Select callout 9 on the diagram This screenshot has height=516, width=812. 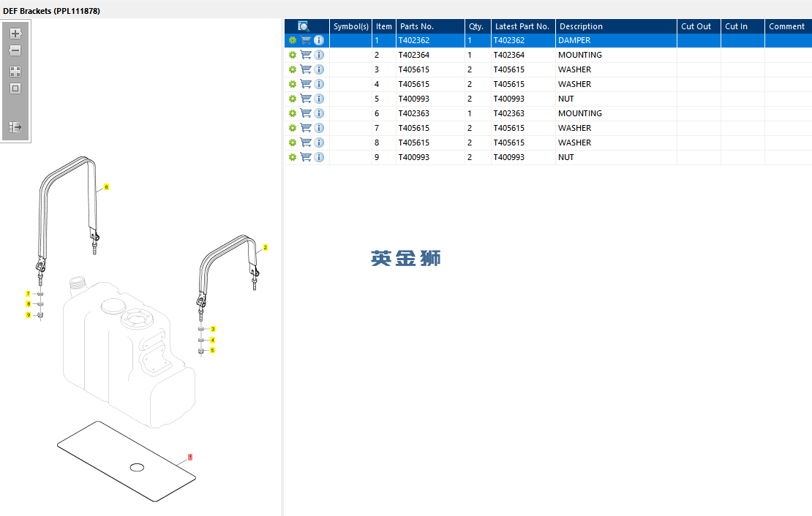28,315
